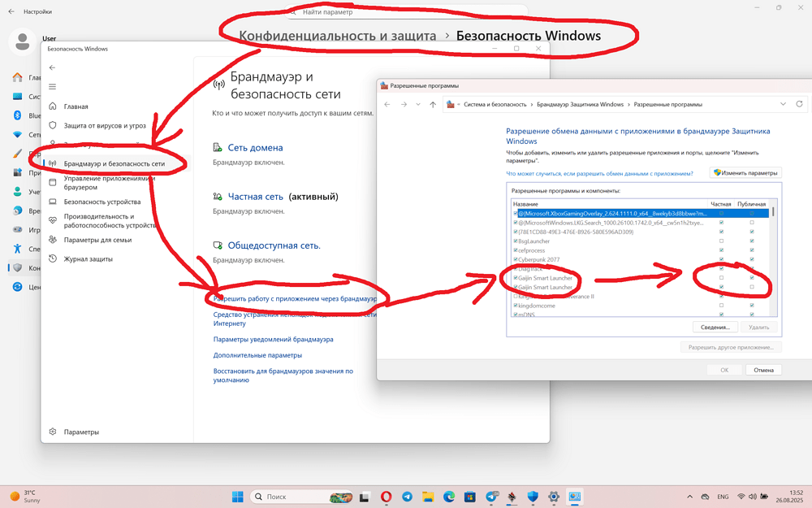
Task: Show hidden system tray icons chevron
Action: 689,497
